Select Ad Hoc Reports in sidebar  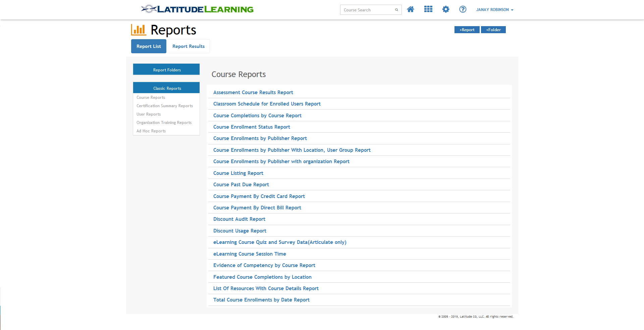click(151, 131)
